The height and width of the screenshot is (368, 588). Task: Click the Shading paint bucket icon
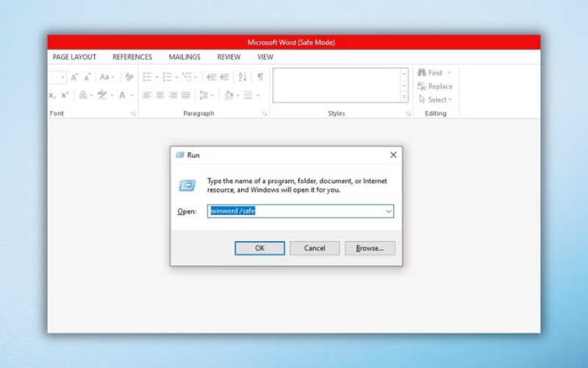[229, 95]
